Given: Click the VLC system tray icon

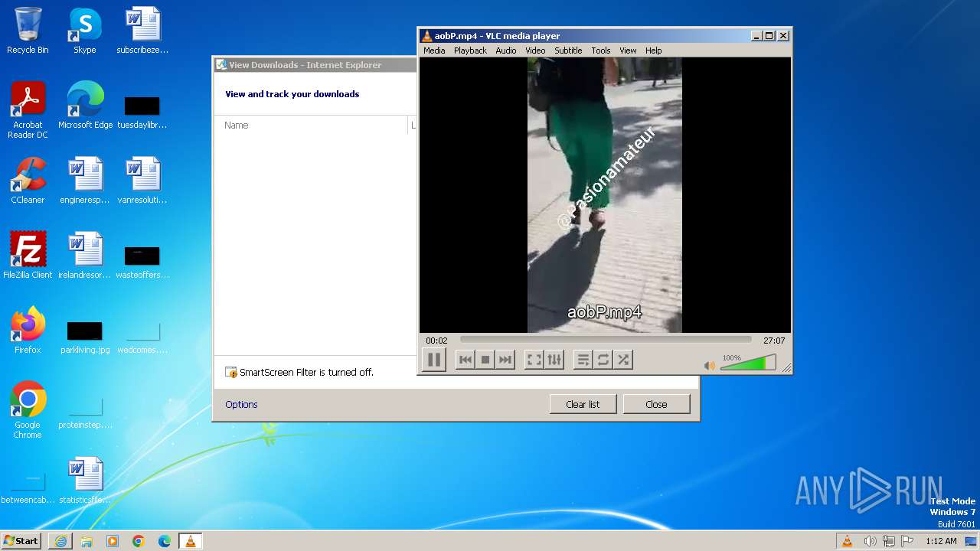Looking at the screenshot, I should pos(847,541).
